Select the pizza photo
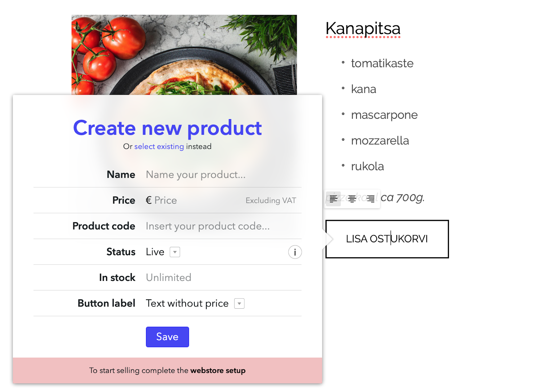The width and height of the screenshot is (556, 392). (184, 55)
